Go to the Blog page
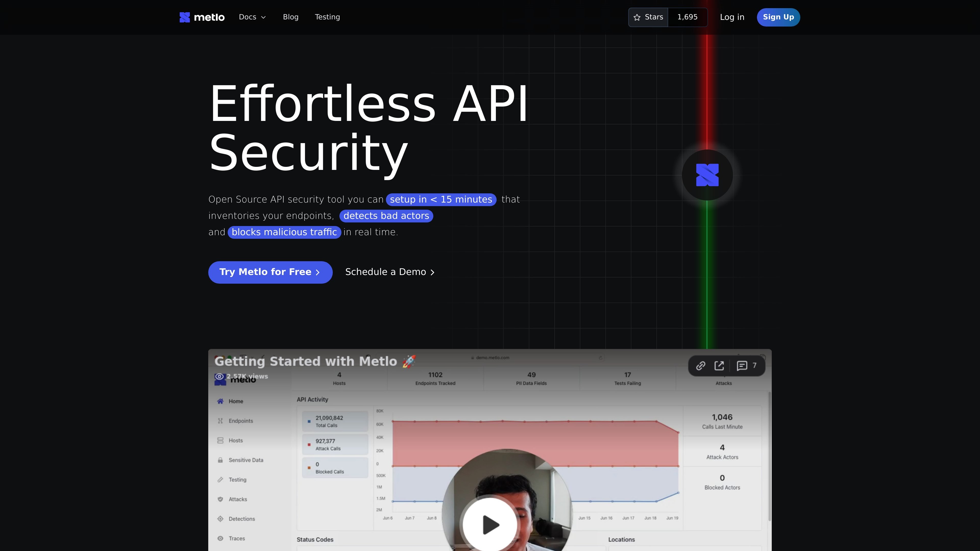This screenshot has height=551, width=980. tap(291, 17)
